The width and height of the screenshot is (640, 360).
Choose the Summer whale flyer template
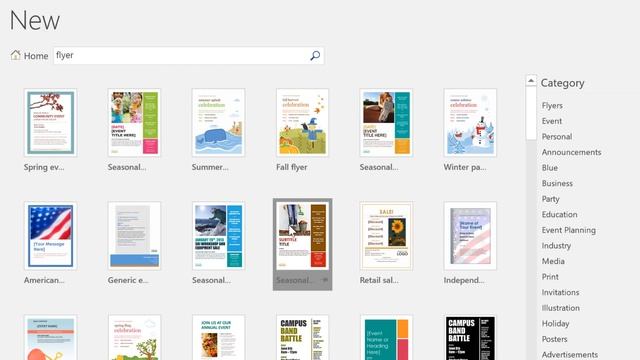click(218, 123)
